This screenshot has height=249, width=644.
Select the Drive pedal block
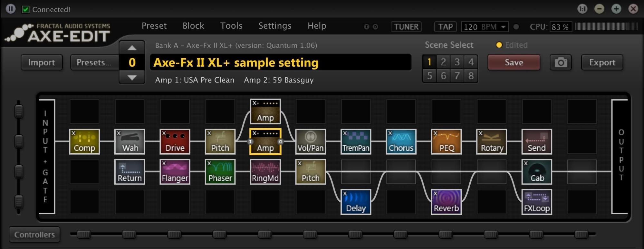click(175, 142)
